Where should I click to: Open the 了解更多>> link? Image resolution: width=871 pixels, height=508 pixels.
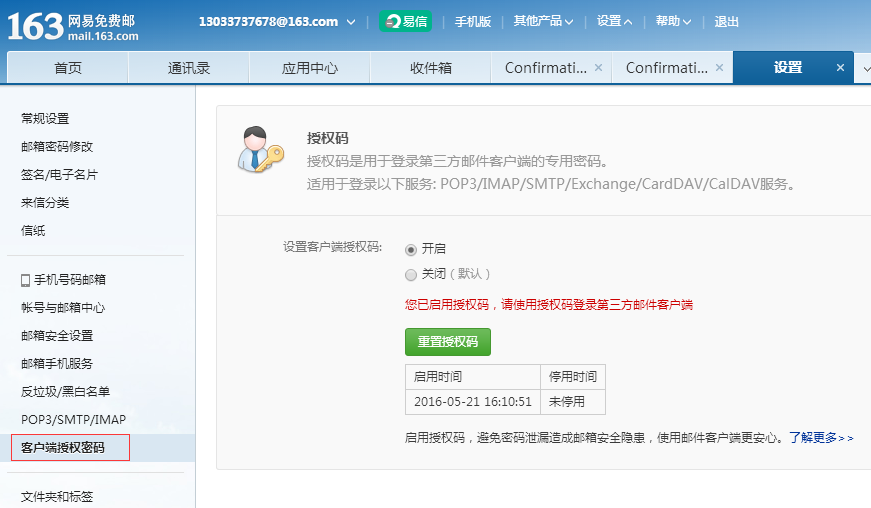(821, 437)
